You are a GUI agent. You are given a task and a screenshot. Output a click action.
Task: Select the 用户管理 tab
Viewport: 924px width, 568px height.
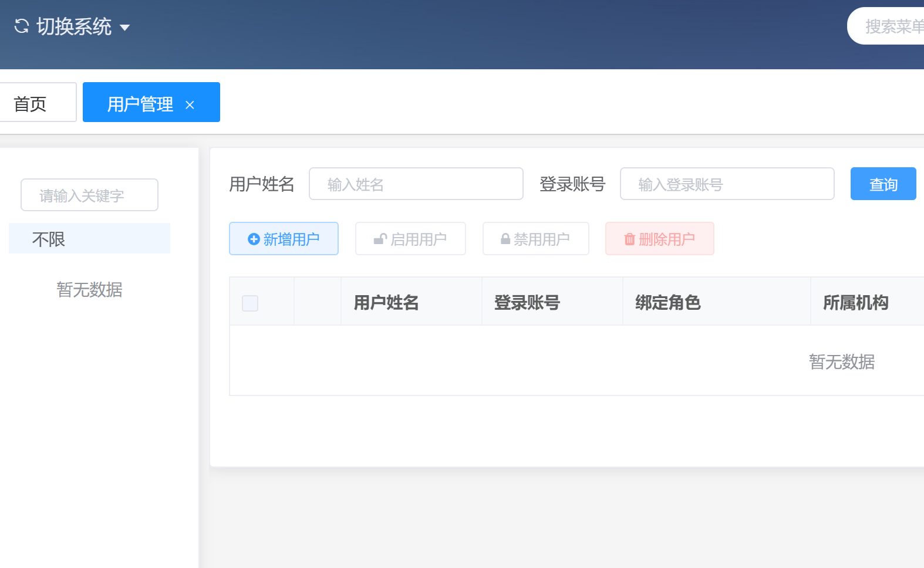[151, 102]
